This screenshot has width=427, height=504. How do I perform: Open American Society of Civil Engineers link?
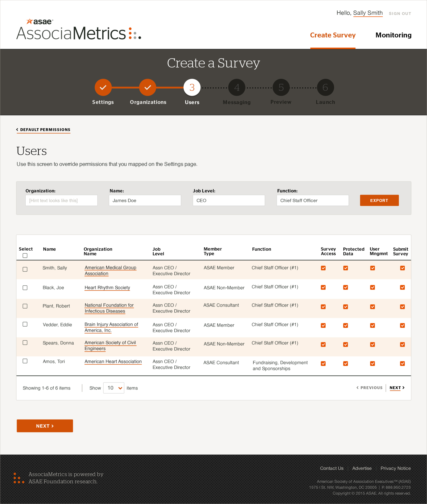110,346
